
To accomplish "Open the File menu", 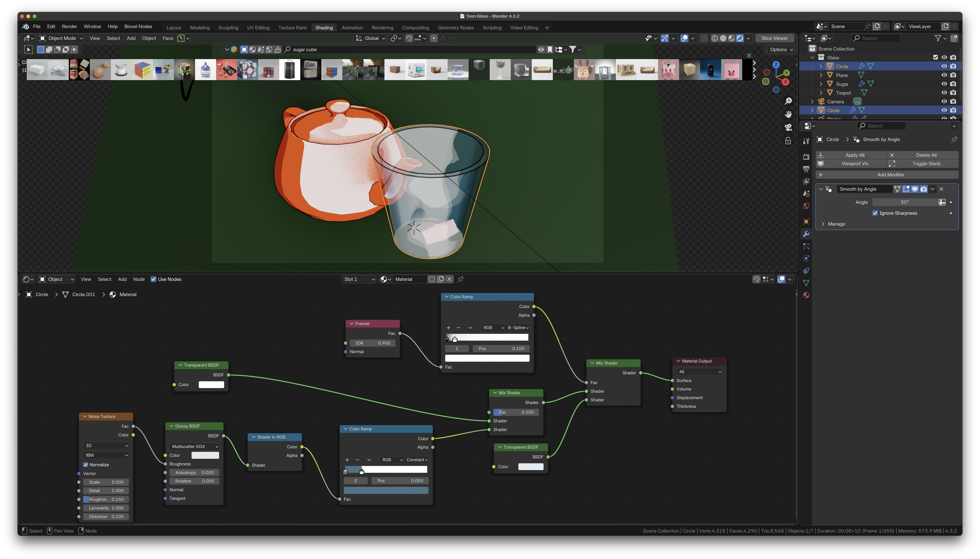I will click(37, 27).
